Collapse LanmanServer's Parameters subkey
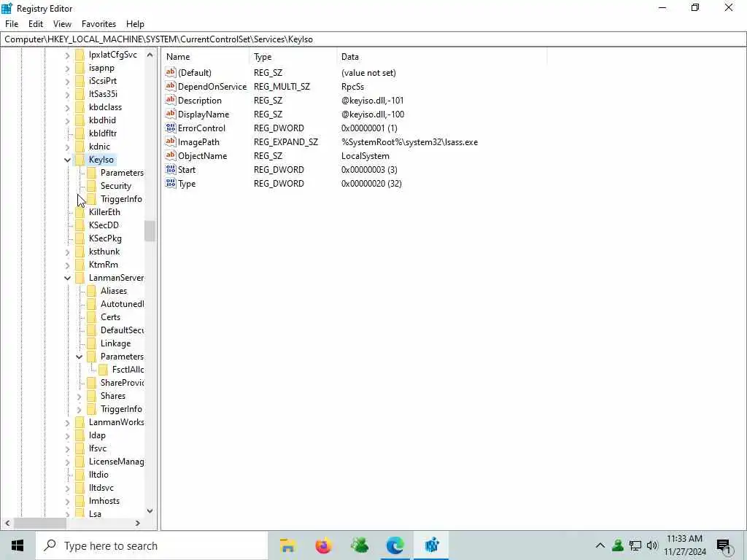This screenshot has width=747, height=560. tap(79, 357)
